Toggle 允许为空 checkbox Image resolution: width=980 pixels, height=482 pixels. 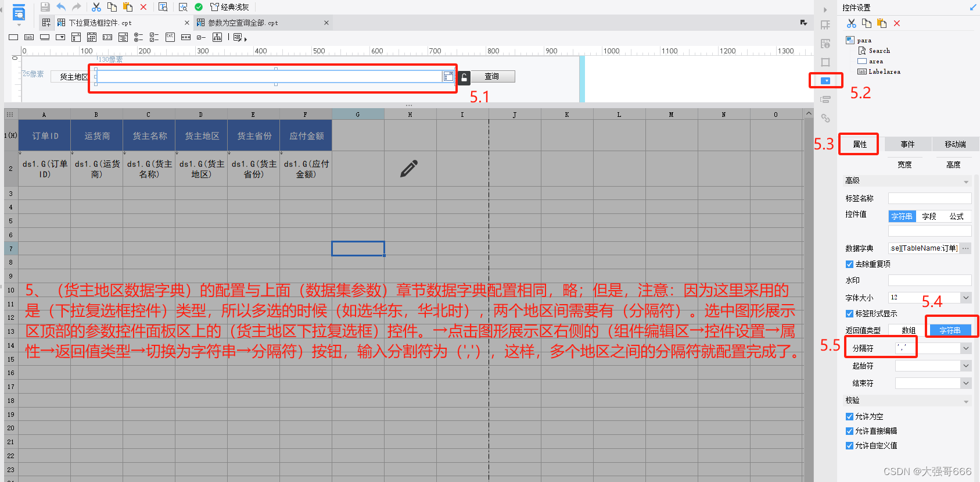(x=849, y=416)
